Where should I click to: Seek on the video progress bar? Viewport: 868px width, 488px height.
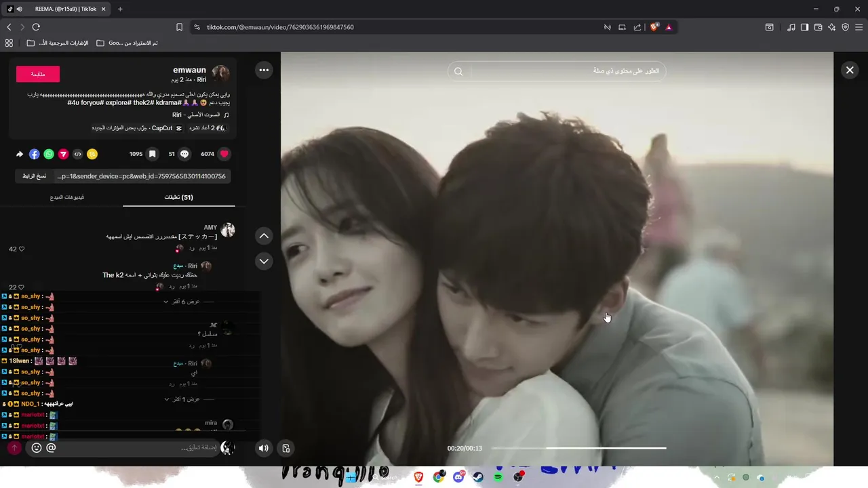578,448
